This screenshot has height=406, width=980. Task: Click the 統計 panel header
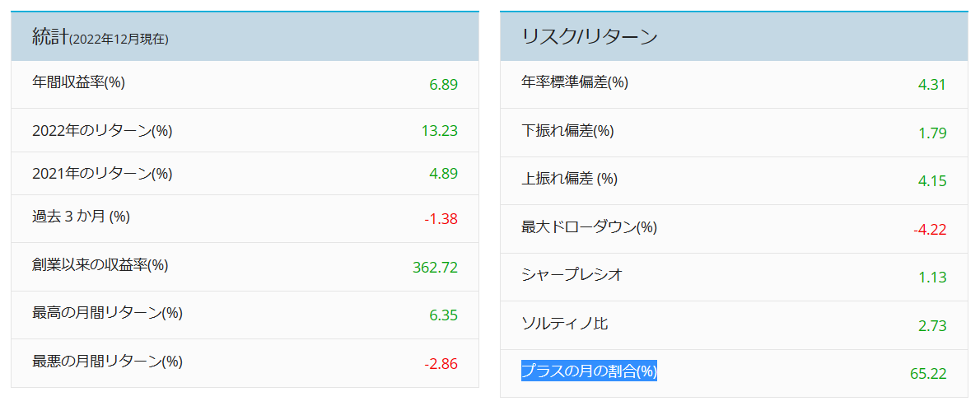coord(245,36)
